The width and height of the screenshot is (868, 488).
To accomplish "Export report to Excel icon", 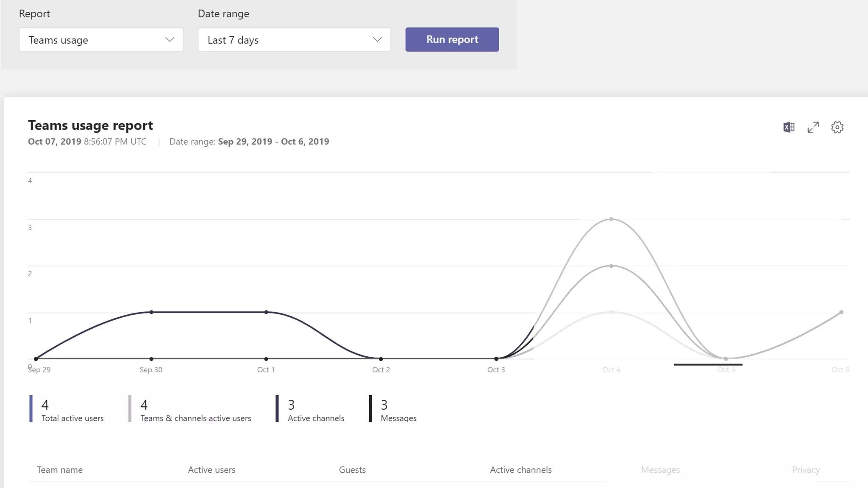I will [789, 127].
